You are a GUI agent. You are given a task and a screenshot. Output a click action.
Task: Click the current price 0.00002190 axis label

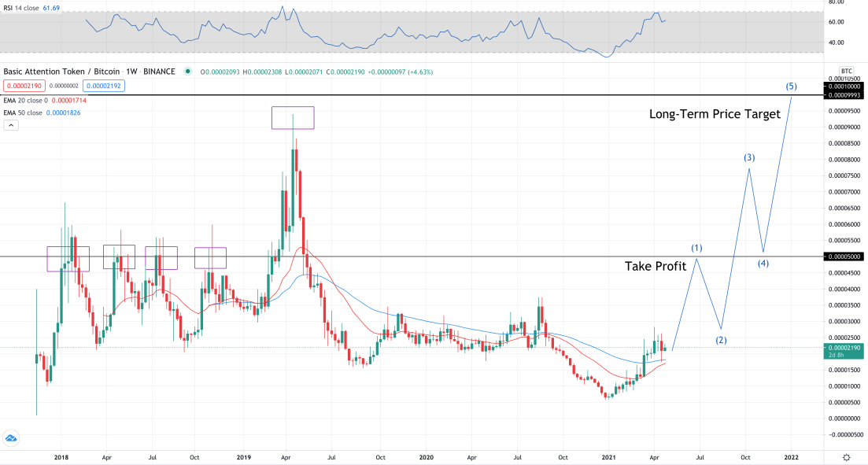click(844, 348)
